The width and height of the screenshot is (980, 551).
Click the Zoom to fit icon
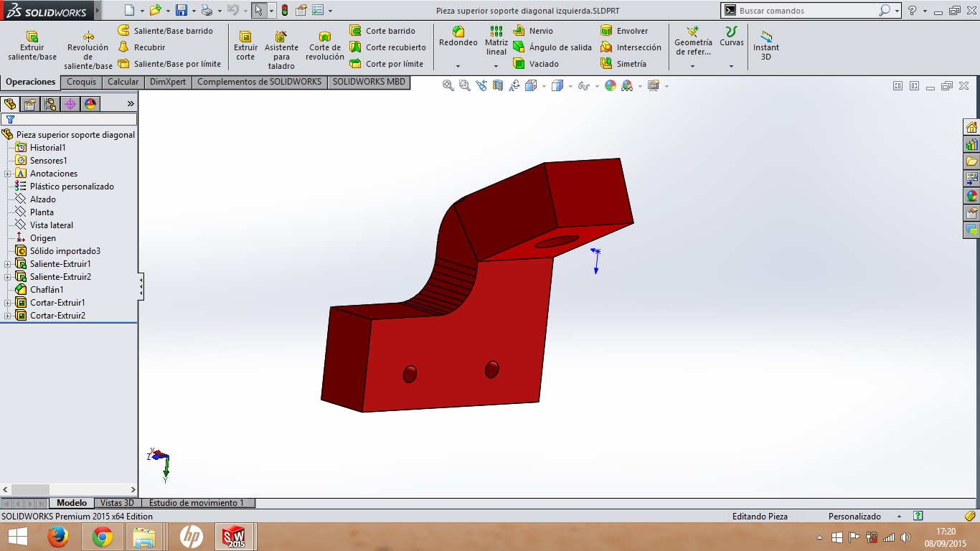(448, 85)
